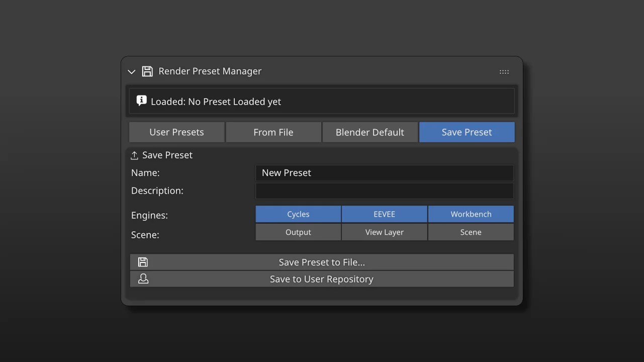Click Save to User Repository button
Image resolution: width=644 pixels, height=362 pixels.
coord(322,279)
